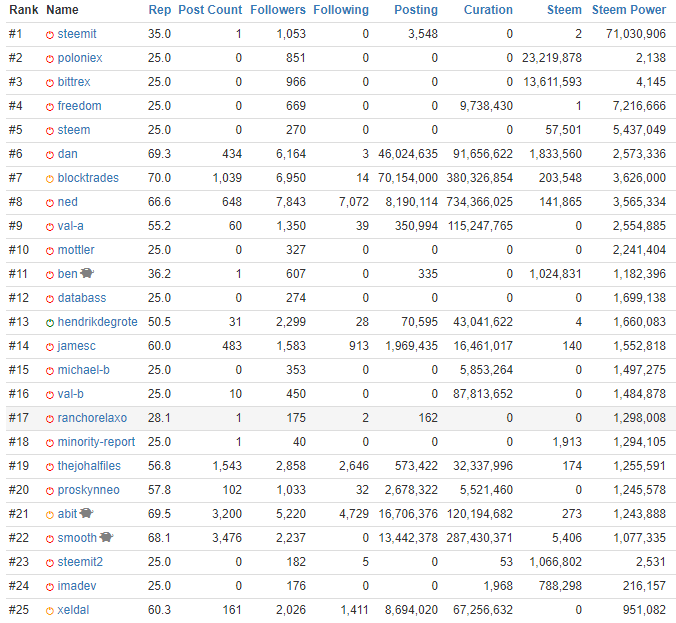Click the status icon beside jamesc
This screenshot has height=623, width=676.
50,347
